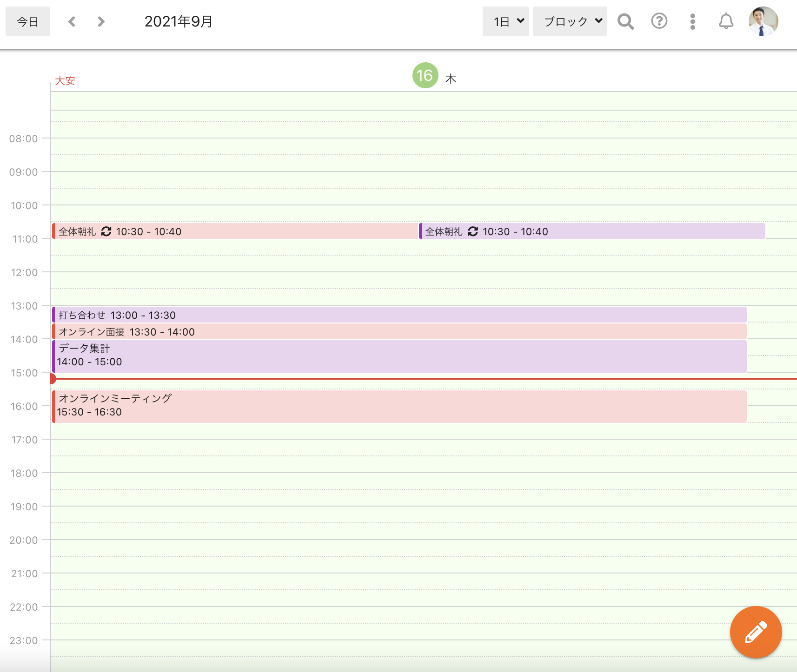Open the three-dot more options menu
Image resolution: width=797 pixels, height=672 pixels.
coord(692,21)
